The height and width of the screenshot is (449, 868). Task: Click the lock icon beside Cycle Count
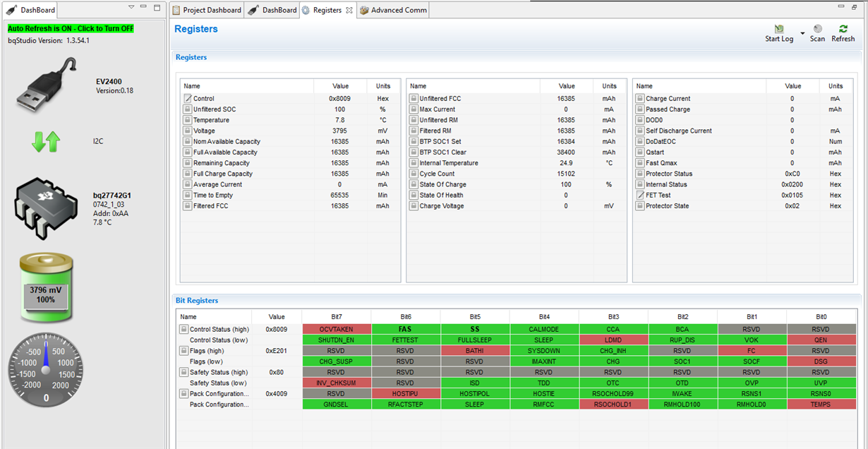[414, 174]
